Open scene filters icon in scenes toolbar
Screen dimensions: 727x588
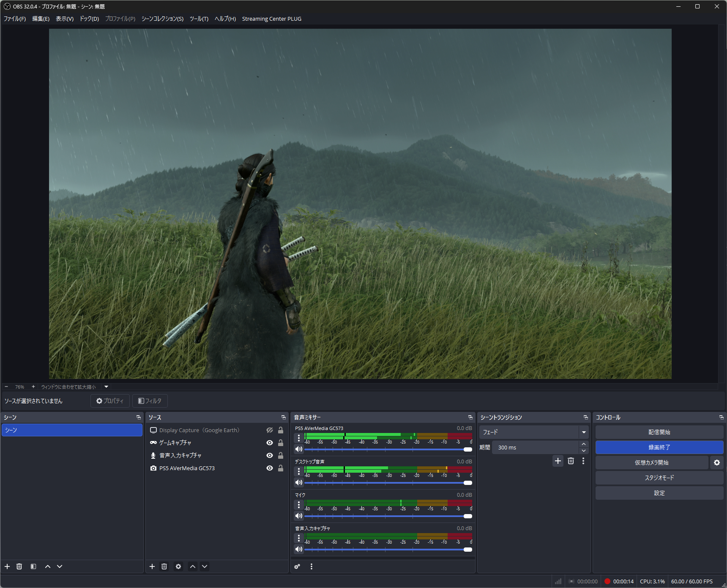pos(33,566)
